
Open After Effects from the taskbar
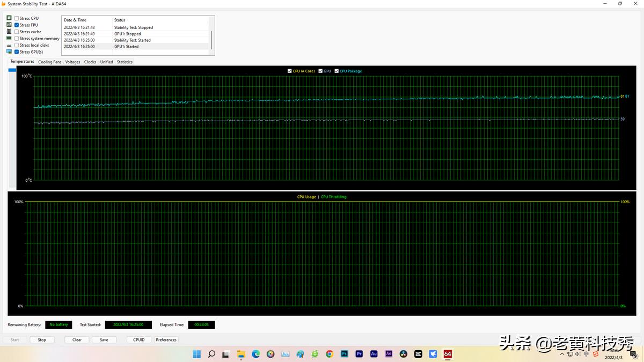[389, 354]
